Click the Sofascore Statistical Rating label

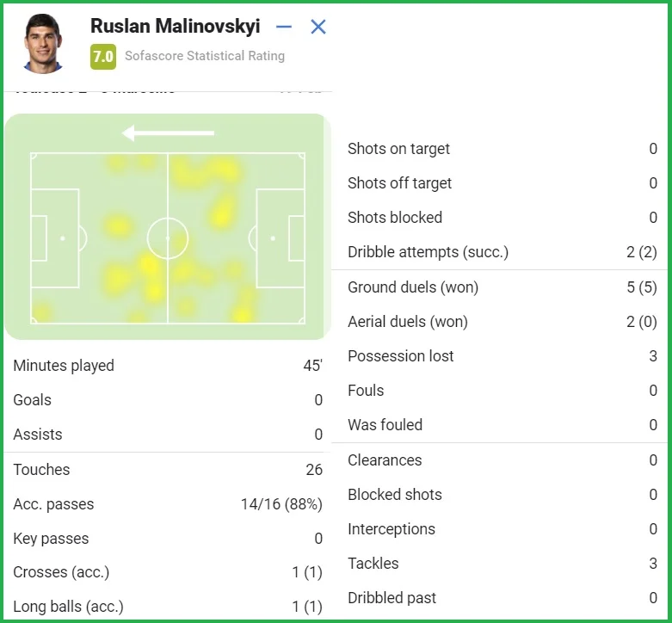tap(205, 57)
